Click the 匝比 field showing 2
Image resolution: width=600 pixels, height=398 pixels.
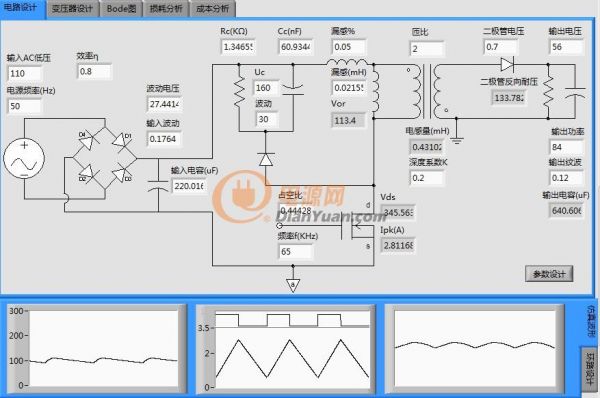[427, 49]
